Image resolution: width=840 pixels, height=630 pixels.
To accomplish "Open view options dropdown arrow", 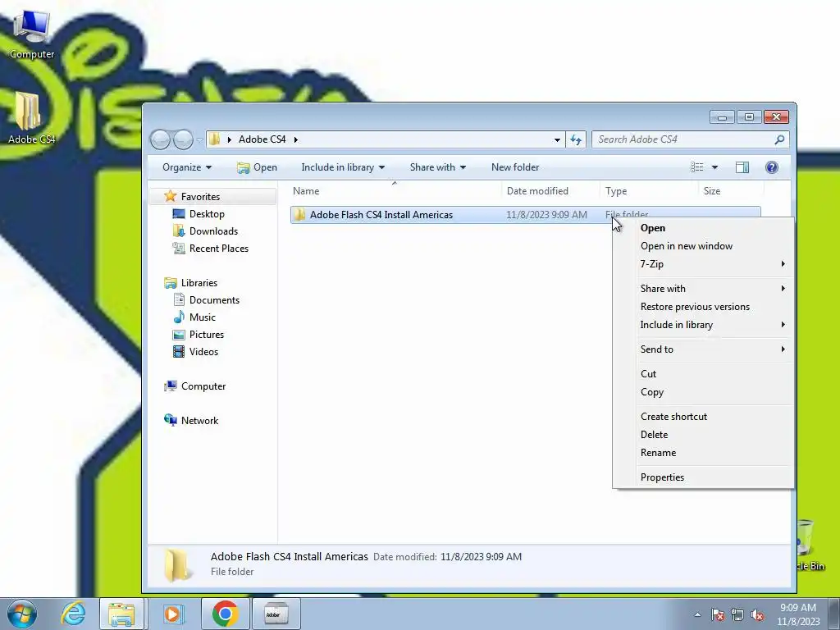I will click(714, 167).
